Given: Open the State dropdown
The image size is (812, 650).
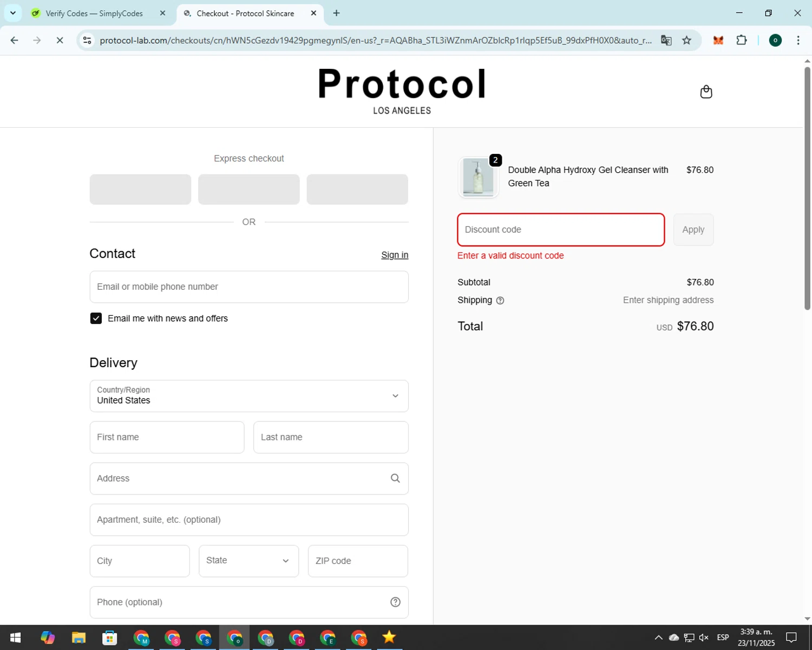Looking at the screenshot, I should (248, 561).
